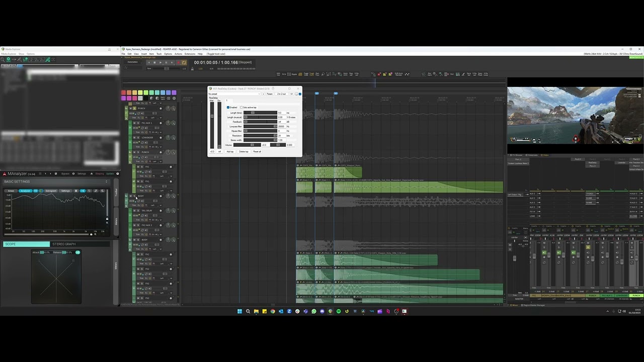Mute the first PUNCH folder track
Image resolution: width=644 pixels, height=362 pixels.
tap(130, 109)
